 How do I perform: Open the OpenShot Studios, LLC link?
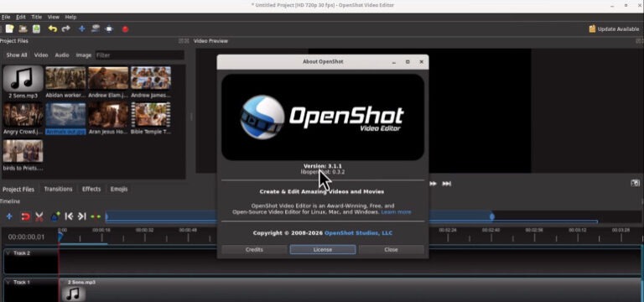[358, 233]
